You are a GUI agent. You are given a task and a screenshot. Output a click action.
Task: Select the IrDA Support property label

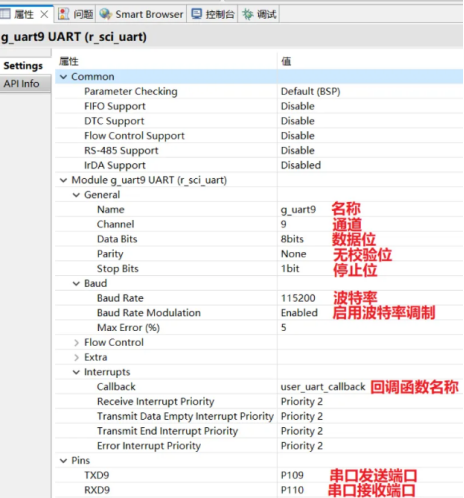tap(115, 165)
